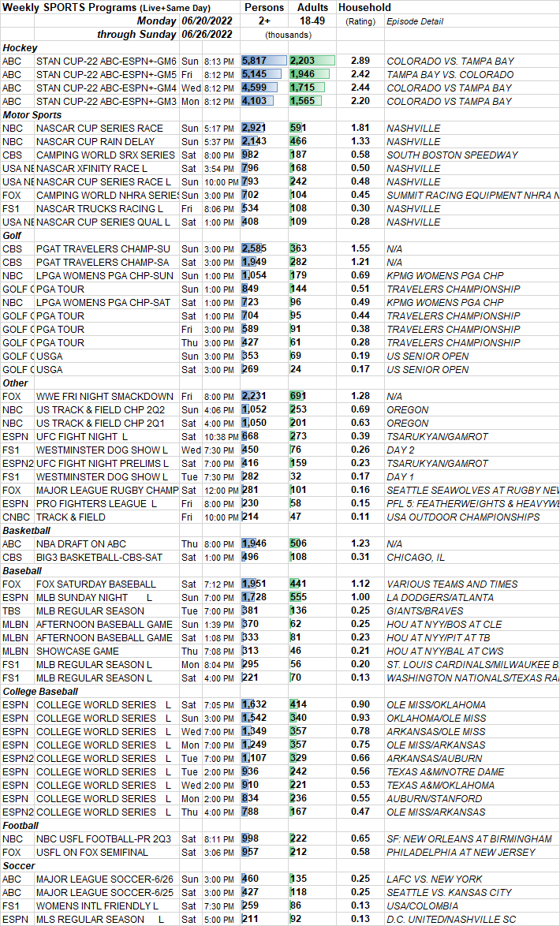Click 'WOMENS INTL FRIENDLY L' cell
560x926 pixels.
[x=97, y=906]
